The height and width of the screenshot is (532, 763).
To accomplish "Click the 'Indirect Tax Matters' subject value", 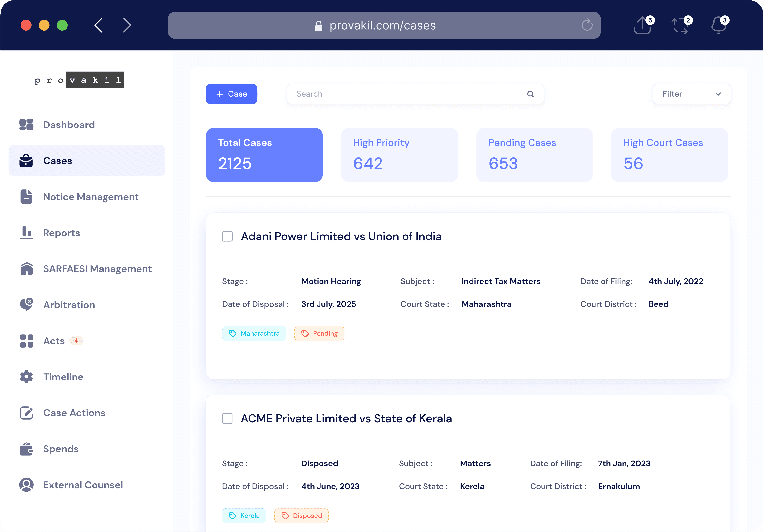I will [x=501, y=281].
